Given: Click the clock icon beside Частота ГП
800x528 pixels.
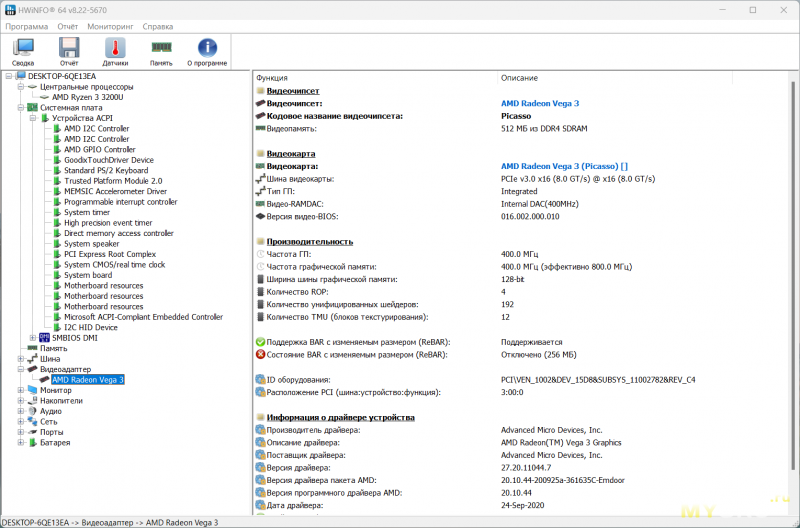Looking at the screenshot, I should click(x=260, y=254).
